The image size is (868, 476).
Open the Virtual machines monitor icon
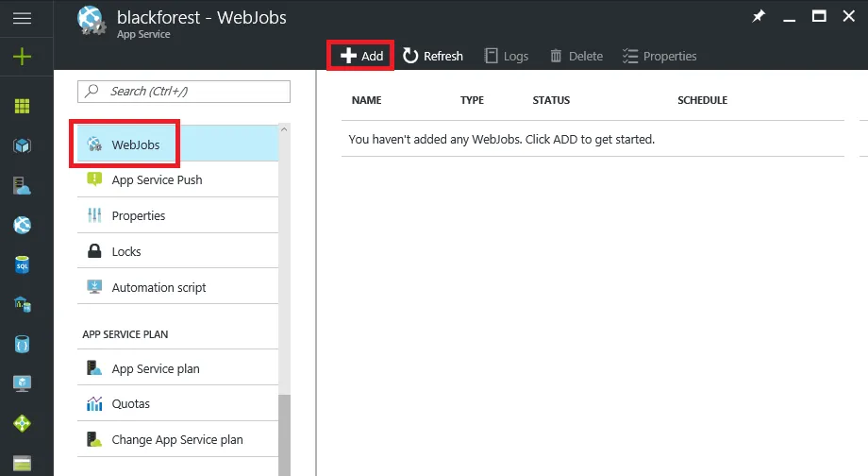coord(22,383)
